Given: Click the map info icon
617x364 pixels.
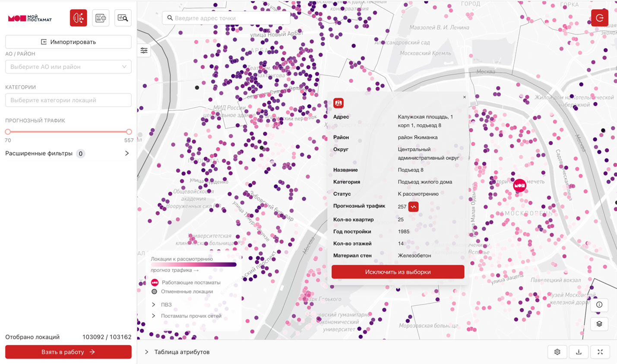Looking at the screenshot, I should point(599,305).
